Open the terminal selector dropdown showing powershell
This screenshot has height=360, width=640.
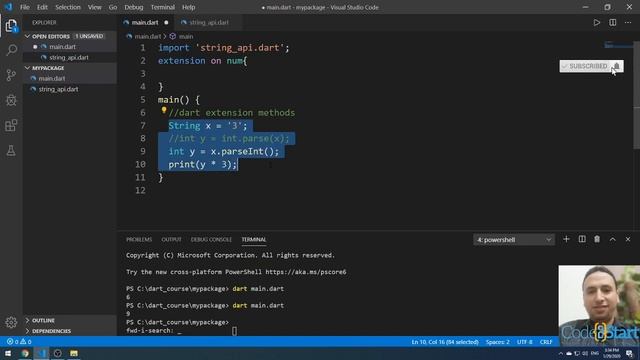pos(514,240)
